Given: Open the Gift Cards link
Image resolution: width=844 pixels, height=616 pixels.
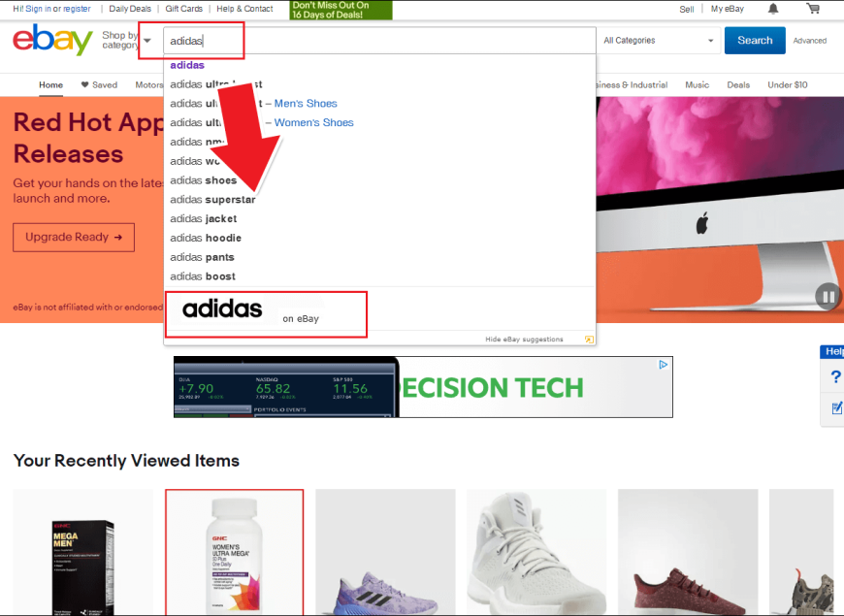Looking at the screenshot, I should tap(183, 9).
